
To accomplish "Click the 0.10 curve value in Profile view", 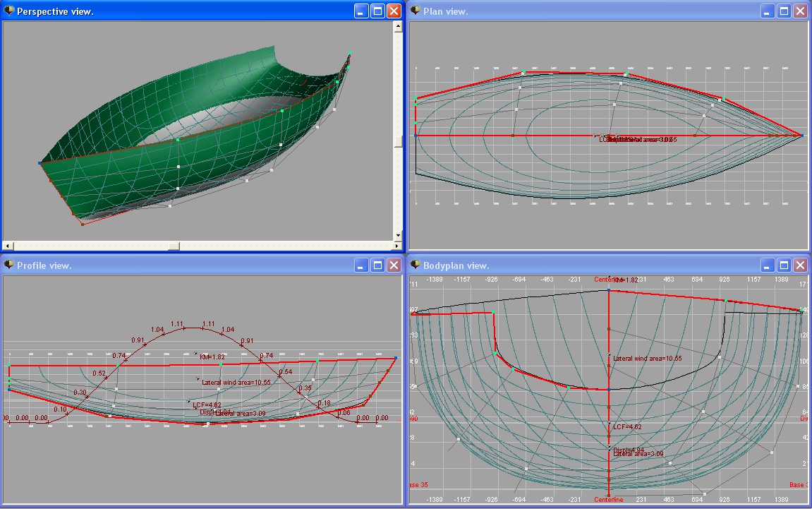I will pyautogui.click(x=61, y=409).
